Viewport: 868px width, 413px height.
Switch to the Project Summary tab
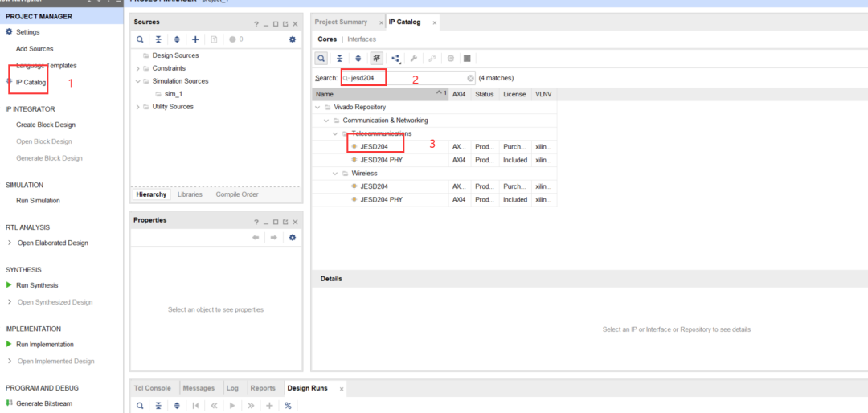point(341,22)
